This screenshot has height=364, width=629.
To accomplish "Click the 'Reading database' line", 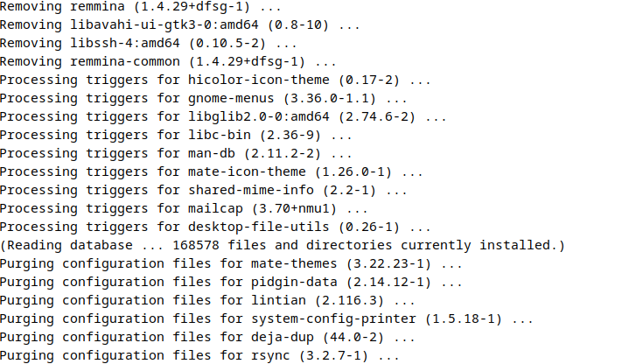I will coord(283,246).
